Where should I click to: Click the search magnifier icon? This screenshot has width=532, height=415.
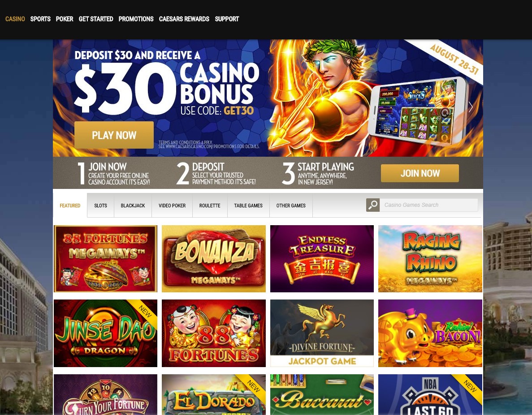[372, 205]
